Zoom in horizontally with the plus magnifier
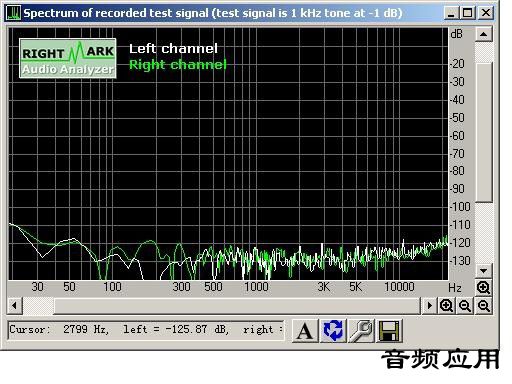 (x=446, y=305)
